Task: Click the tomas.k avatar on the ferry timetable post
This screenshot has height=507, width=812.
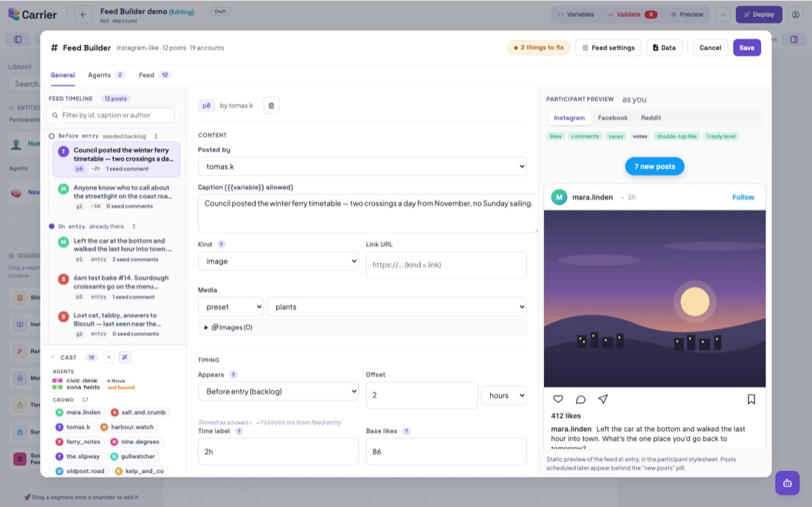Action: coord(63,151)
